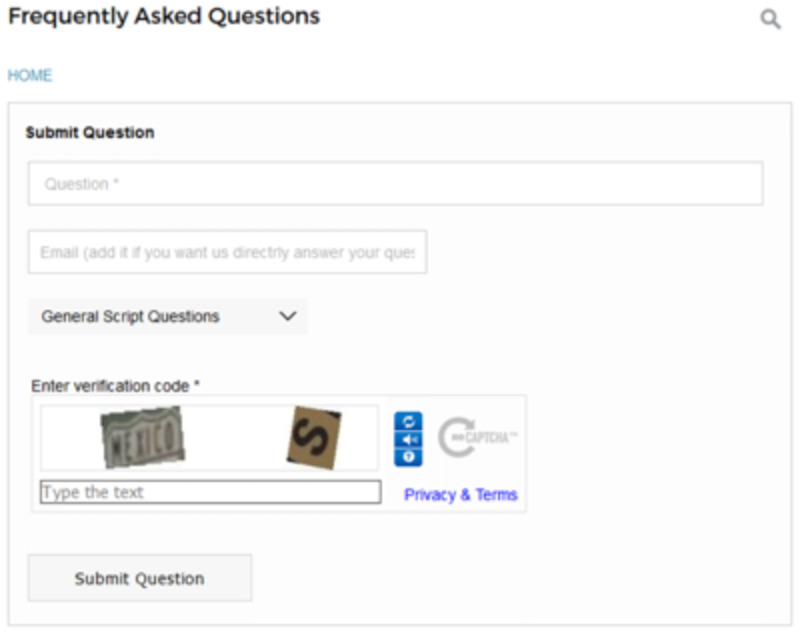This screenshot has height=636, width=800.
Task: Refresh the CAPTCHA challenge
Action: coord(408,421)
